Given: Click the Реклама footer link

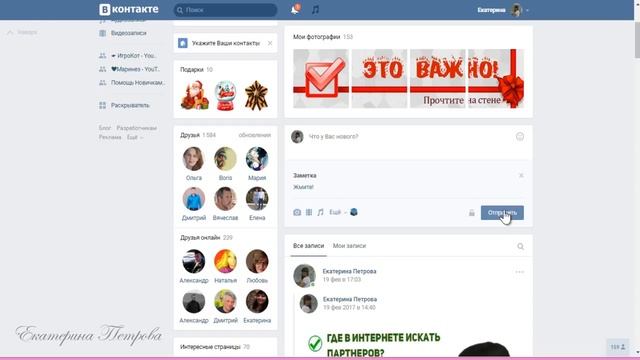Looking at the screenshot, I should point(110,137).
